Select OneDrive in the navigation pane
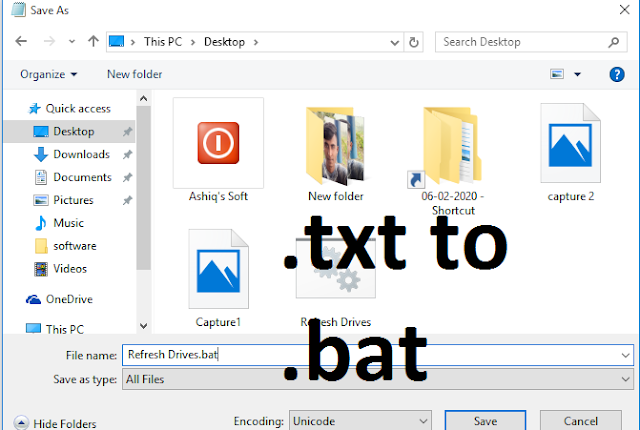Viewport: 640px width, 430px height. click(59, 299)
